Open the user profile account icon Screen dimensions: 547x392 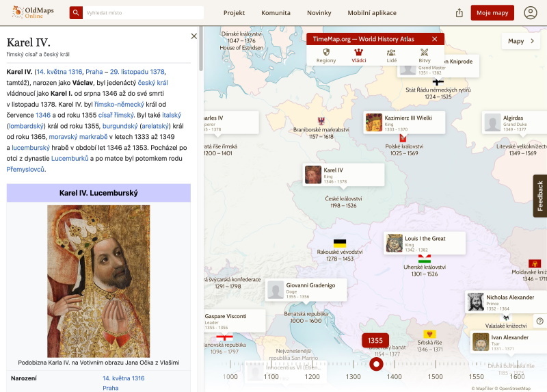[x=531, y=13]
